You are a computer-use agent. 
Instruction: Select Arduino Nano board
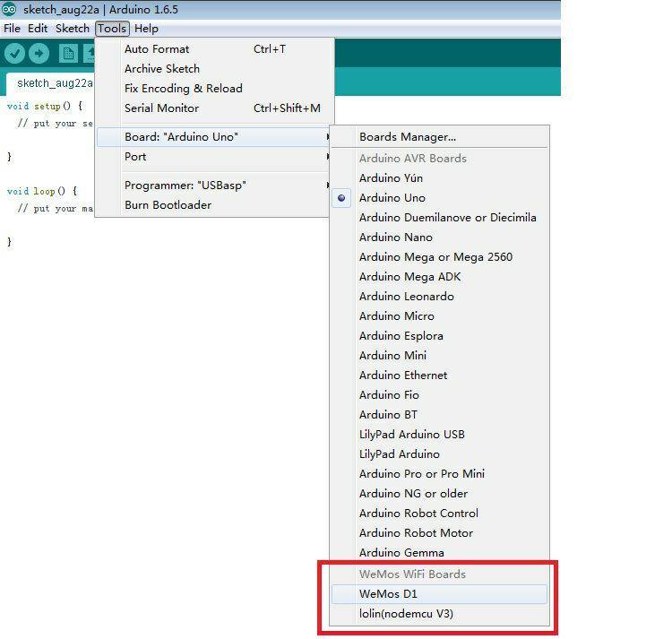(439, 237)
